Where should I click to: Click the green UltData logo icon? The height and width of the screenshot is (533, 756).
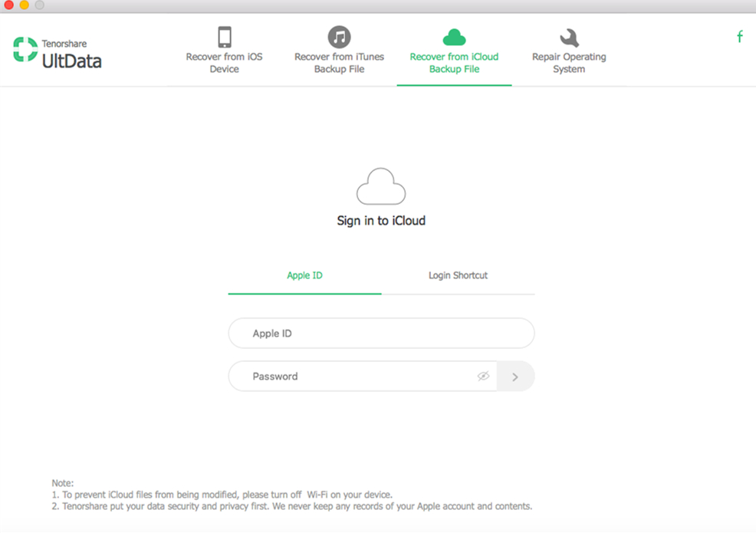25,50
